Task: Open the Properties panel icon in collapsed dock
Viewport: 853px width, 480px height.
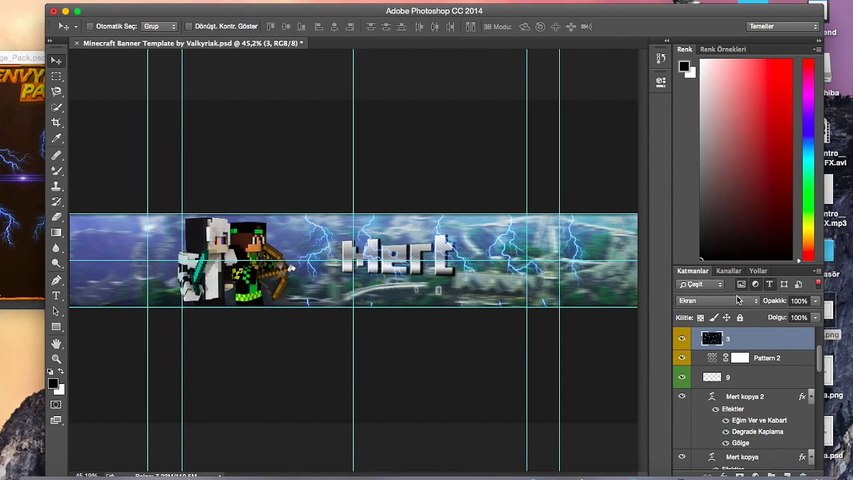Action: click(660, 82)
